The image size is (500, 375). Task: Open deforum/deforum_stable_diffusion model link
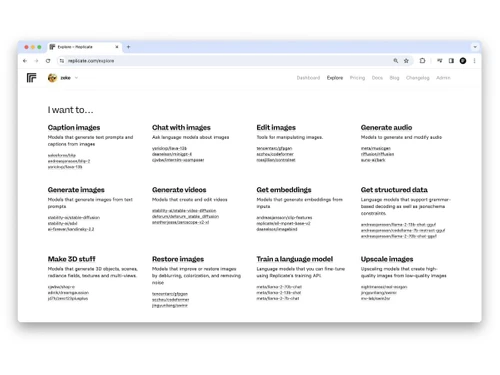click(x=185, y=216)
